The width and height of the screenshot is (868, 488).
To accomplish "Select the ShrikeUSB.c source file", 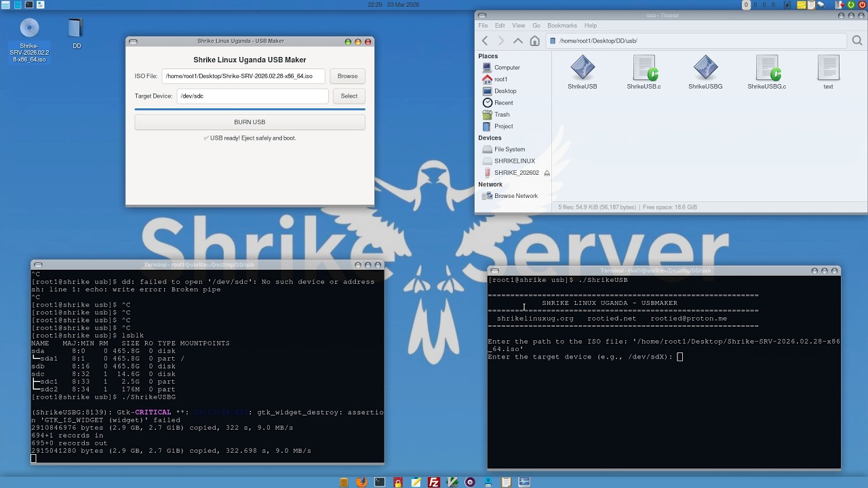I will pyautogui.click(x=644, y=73).
